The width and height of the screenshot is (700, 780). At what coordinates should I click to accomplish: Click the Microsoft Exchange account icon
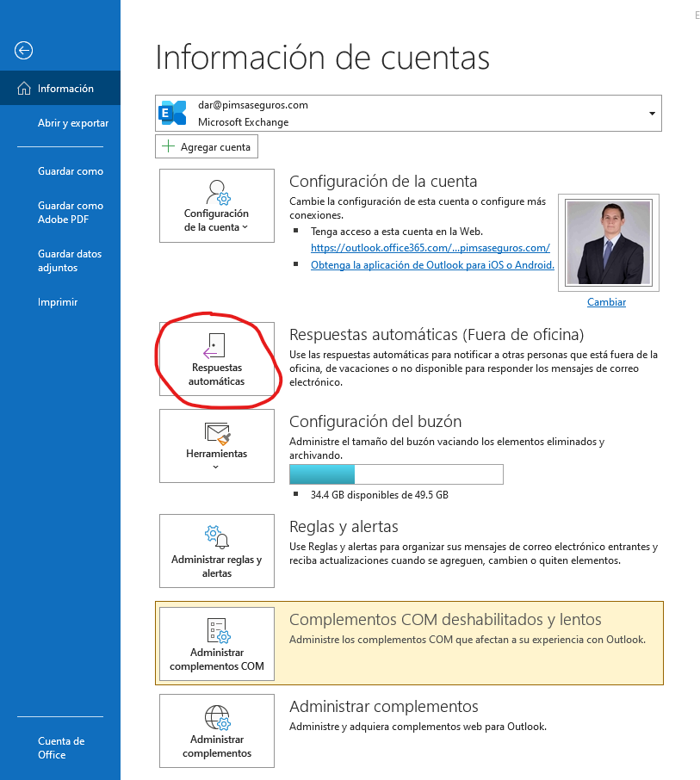tap(172, 113)
